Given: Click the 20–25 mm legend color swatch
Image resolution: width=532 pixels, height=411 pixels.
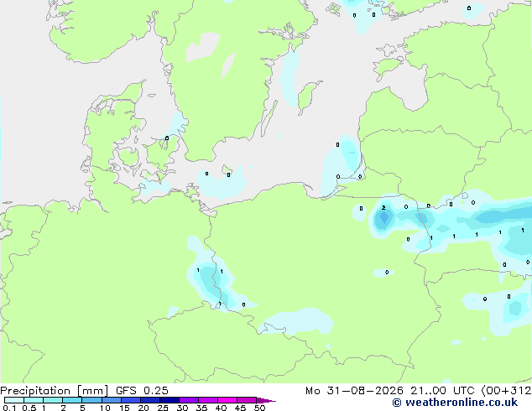Looking at the screenshot, I should (149, 400).
